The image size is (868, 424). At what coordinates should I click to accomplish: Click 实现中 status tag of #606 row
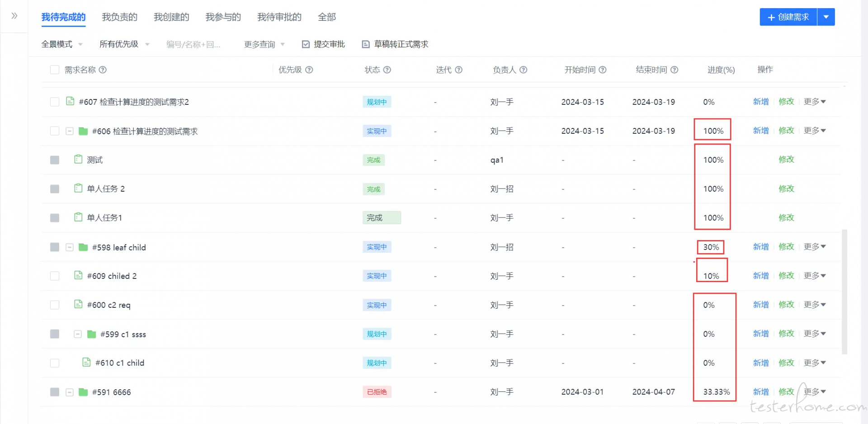[377, 131]
